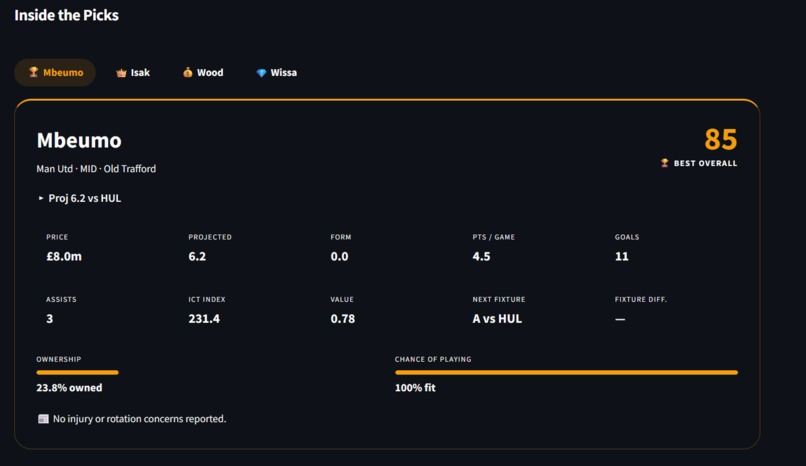Click the 'Inside the Picks' heading
The image size is (806, 466).
coord(66,15)
